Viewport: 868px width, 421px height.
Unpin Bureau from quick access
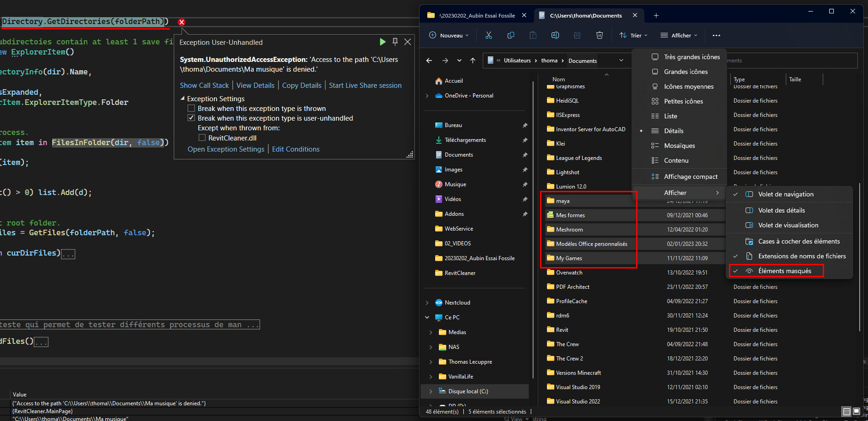[x=525, y=125]
